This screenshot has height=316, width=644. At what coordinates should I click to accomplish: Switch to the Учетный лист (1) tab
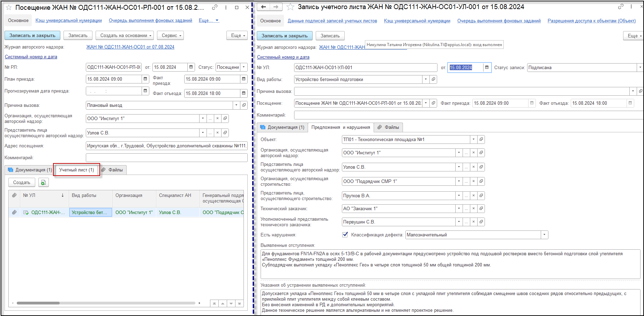coord(76,170)
